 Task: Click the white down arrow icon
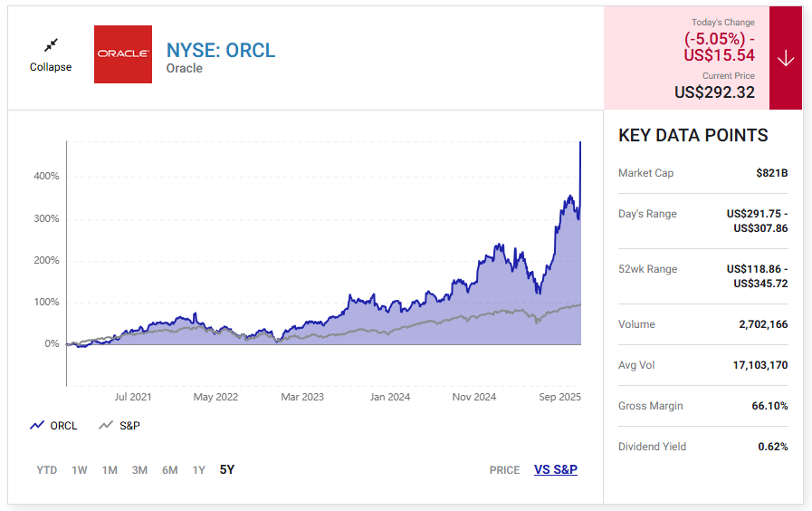click(x=786, y=58)
